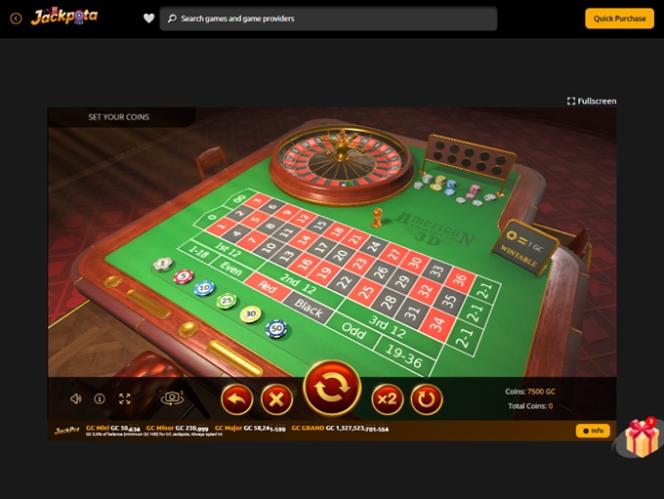Spin the wheel with large center button
The width and height of the screenshot is (664, 499).
[x=332, y=388]
